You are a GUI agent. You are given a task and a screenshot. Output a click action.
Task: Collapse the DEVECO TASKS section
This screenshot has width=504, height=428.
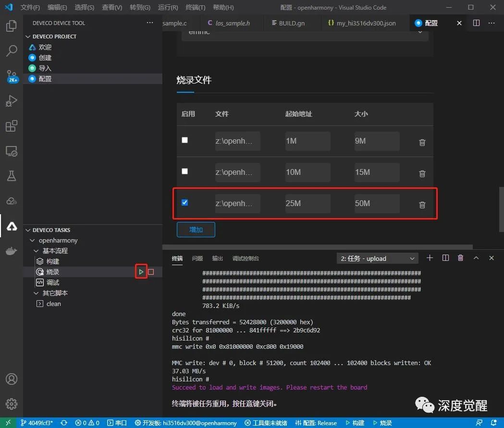click(x=28, y=230)
